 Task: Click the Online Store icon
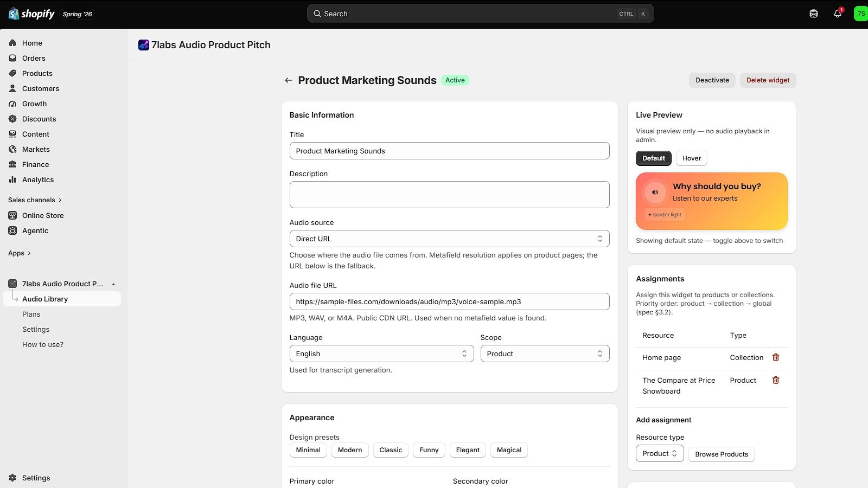click(12, 215)
